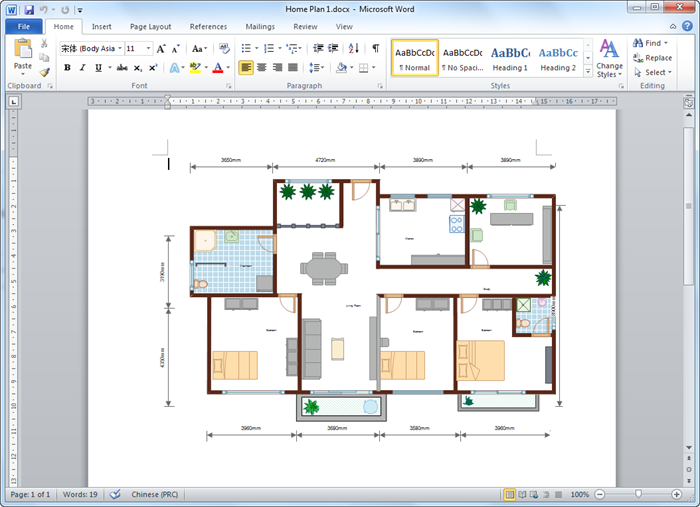Click the Grow Font icon
This screenshot has width=700, height=507.
161,48
